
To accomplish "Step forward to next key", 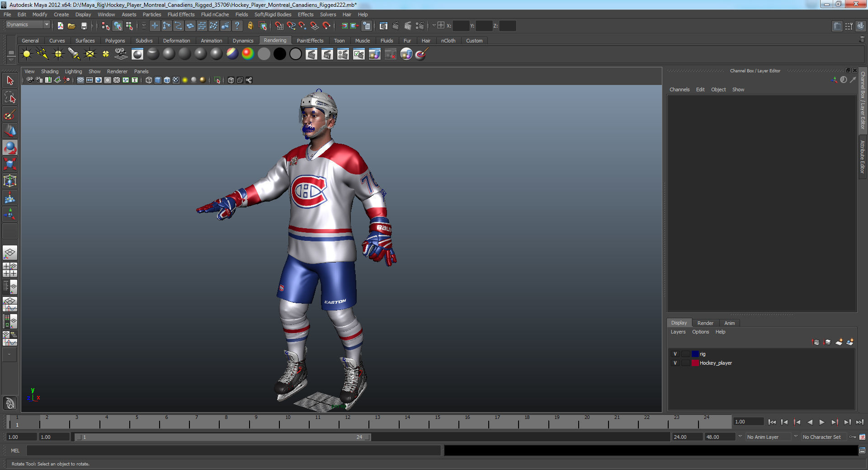I will pyautogui.click(x=835, y=422).
